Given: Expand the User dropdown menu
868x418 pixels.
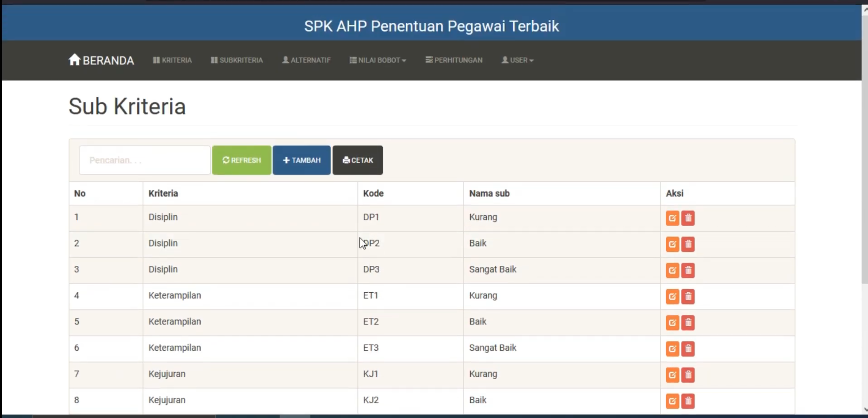Looking at the screenshot, I should click(518, 60).
